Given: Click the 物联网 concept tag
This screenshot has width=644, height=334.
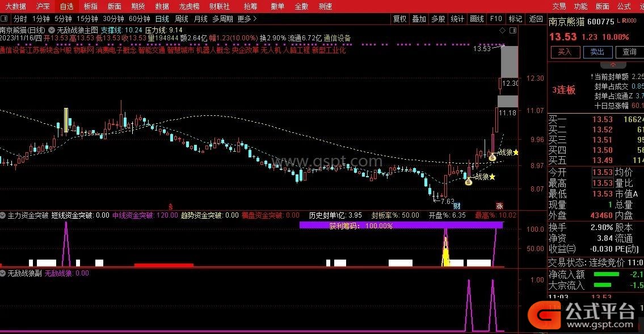Looking at the screenshot, I should click(84, 50).
